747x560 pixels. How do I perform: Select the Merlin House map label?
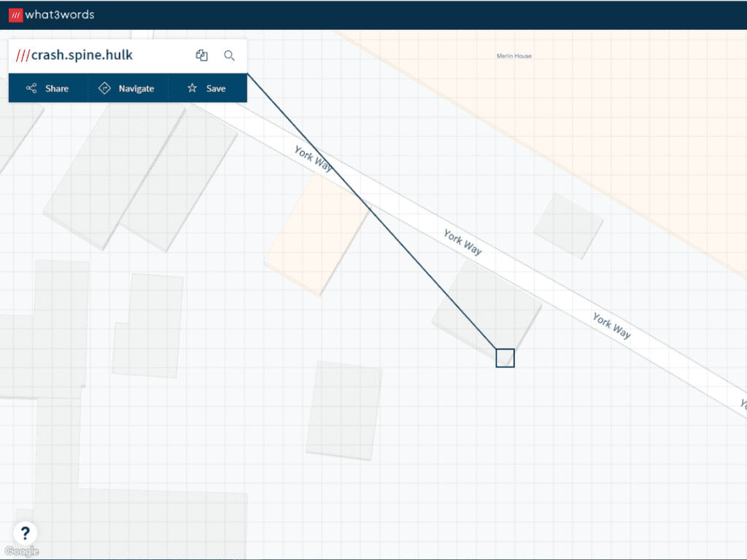514,56
